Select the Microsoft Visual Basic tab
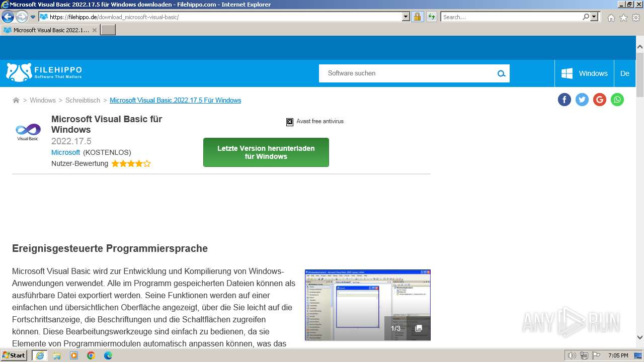The height and width of the screenshot is (362, 644). point(50,30)
